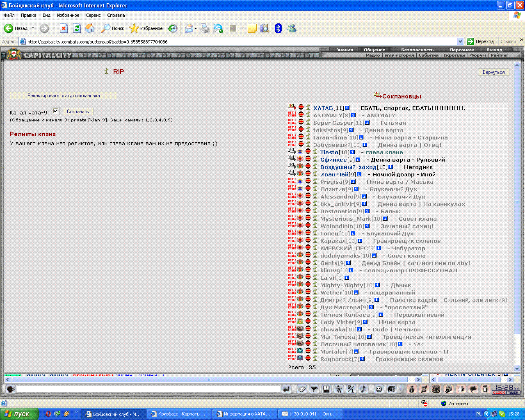Clear chat with the eraser icon
Image resolution: width=525 pixels, height=420 pixels.
(302, 389)
